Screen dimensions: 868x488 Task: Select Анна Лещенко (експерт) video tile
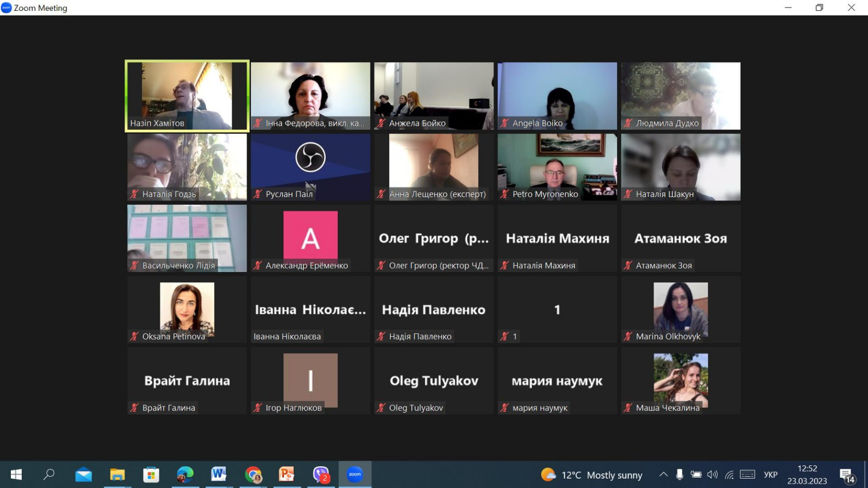click(x=434, y=167)
